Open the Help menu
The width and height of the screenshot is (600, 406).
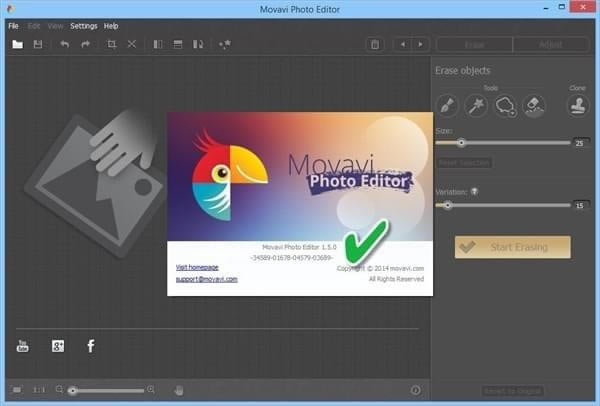click(110, 25)
